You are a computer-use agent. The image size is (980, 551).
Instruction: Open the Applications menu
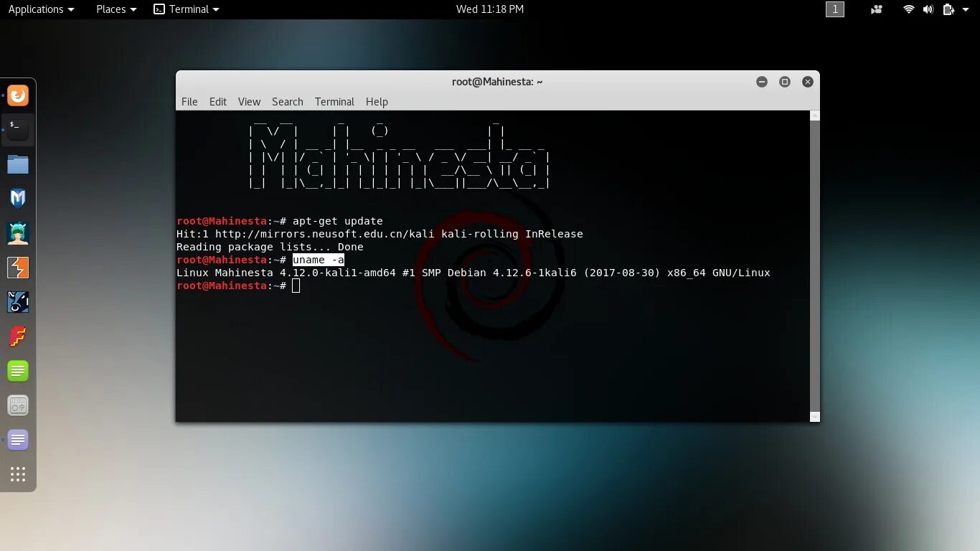click(41, 9)
